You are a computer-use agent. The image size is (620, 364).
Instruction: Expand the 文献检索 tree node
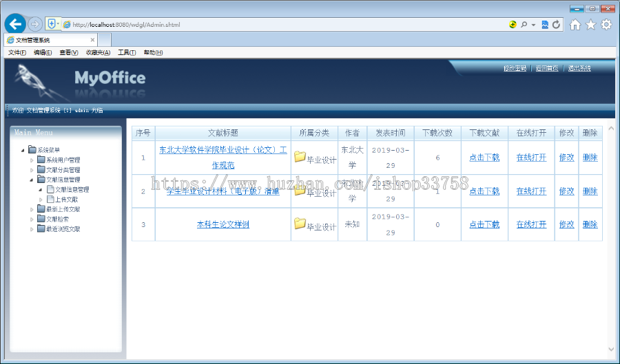pos(32,219)
